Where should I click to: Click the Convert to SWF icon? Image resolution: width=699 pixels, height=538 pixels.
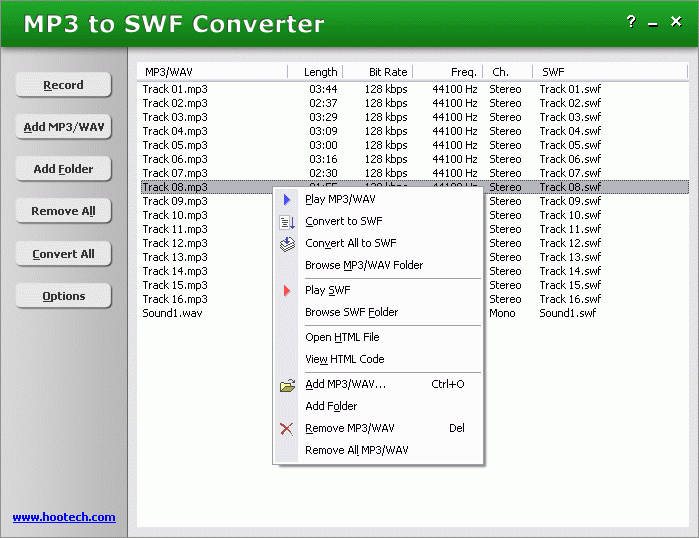[x=287, y=222]
